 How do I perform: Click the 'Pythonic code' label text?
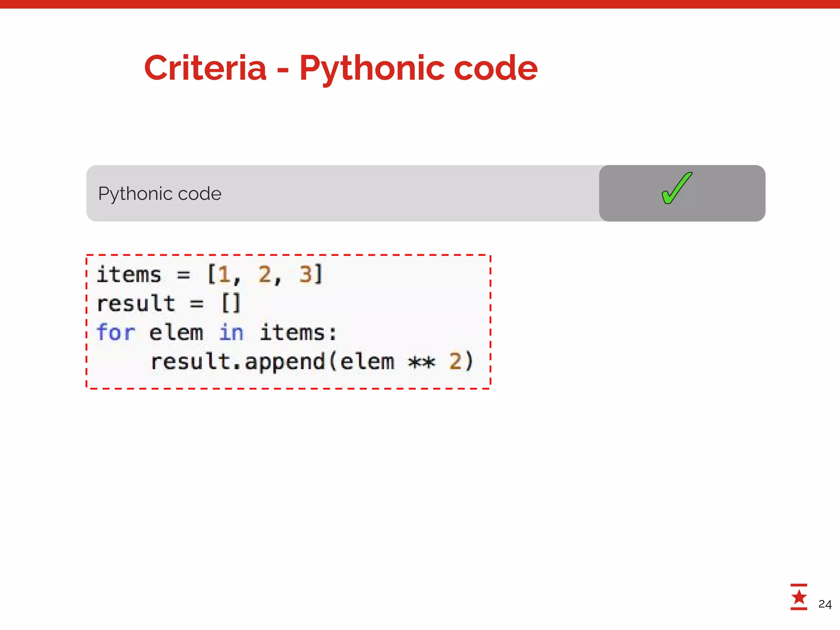coord(160,194)
